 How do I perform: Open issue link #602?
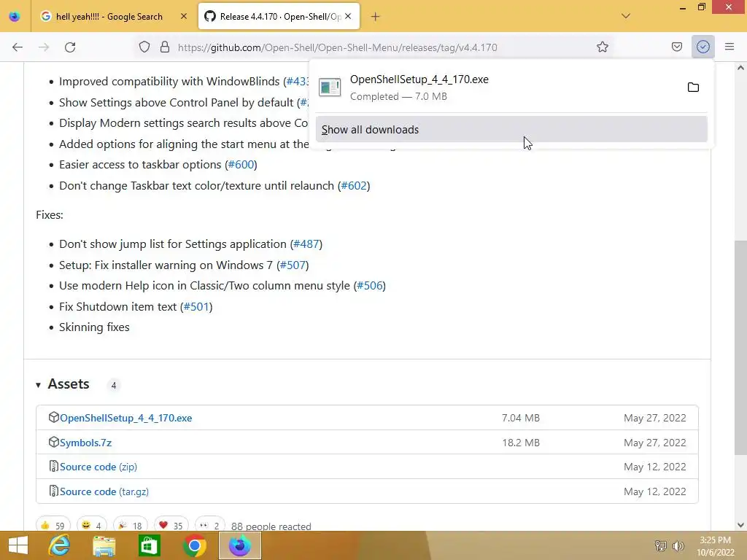point(354,186)
